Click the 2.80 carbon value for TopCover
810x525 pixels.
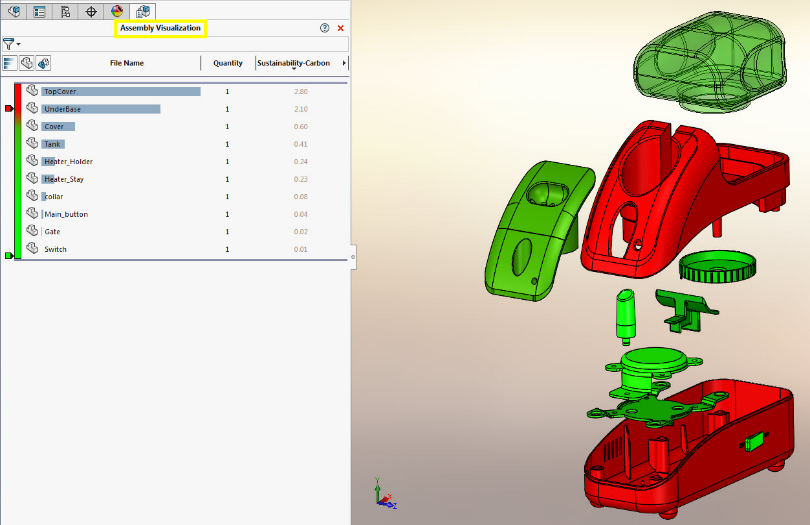tap(301, 91)
